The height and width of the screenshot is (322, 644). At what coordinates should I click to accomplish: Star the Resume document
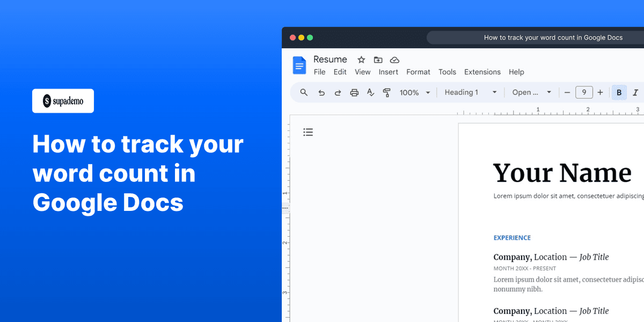tap(361, 60)
